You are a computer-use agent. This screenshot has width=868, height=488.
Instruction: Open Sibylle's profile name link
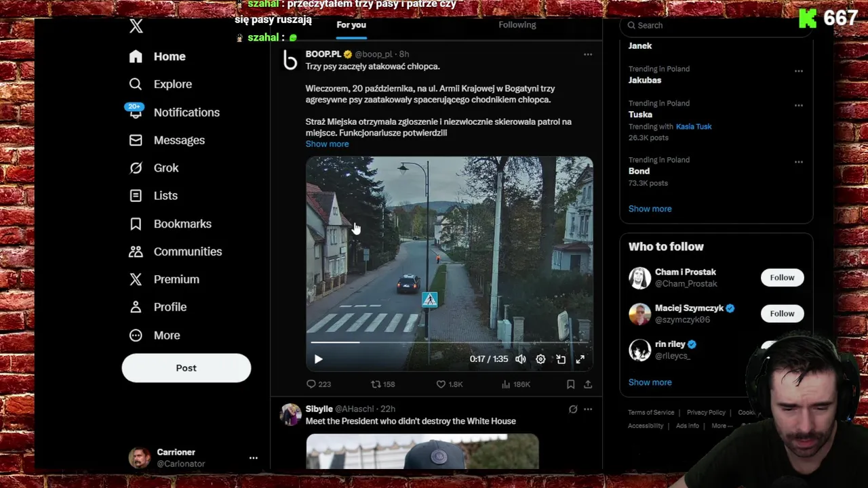tap(319, 409)
